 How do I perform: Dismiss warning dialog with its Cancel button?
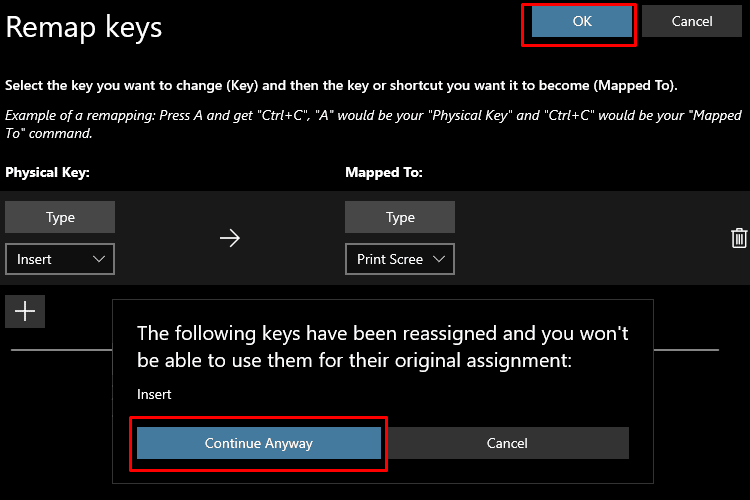[507, 443]
